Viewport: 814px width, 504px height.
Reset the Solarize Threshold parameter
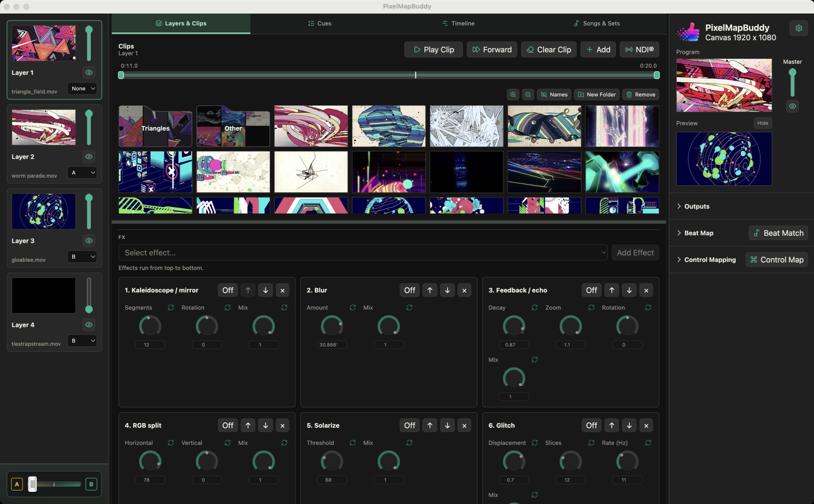coord(353,443)
